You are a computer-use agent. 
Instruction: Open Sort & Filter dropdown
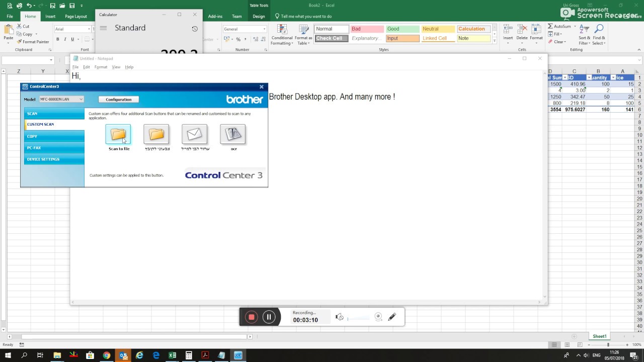click(x=585, y=34)
